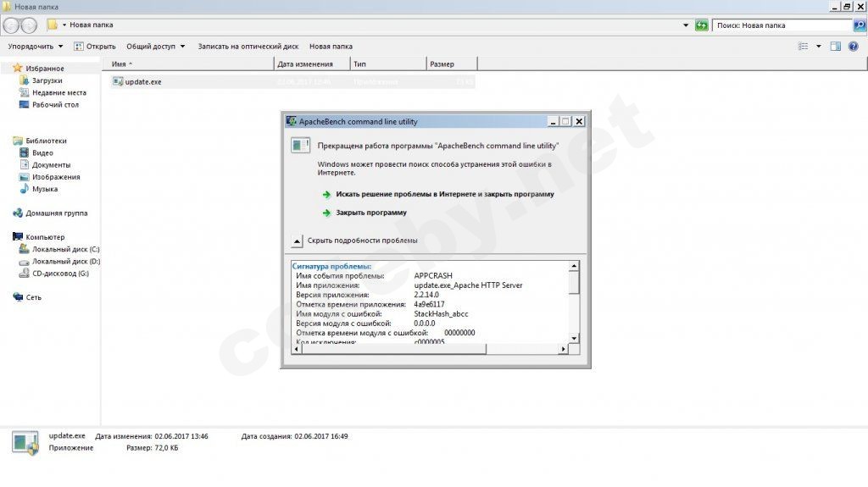Sort by the Тип column header
The height and width of the screenshot is (487, 868).
click(x=388, y=64)
